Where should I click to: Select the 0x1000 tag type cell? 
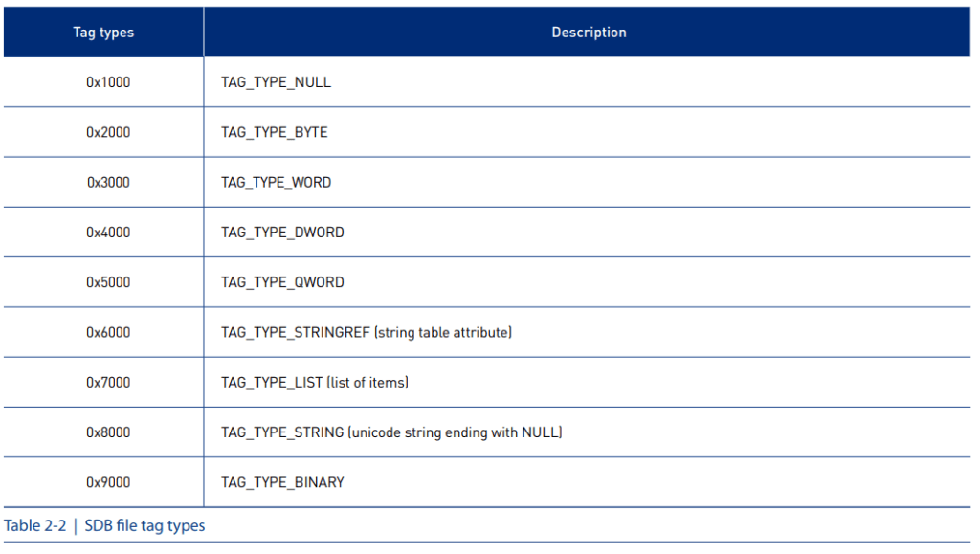point(108,82)
